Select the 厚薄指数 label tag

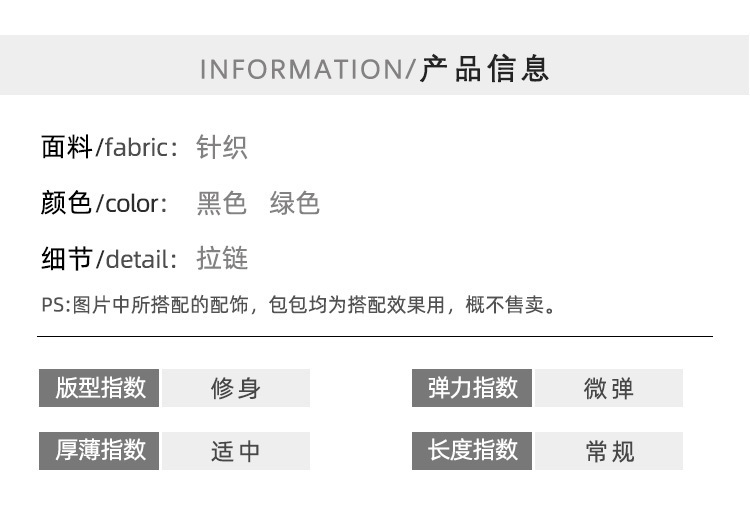point(99,451)
